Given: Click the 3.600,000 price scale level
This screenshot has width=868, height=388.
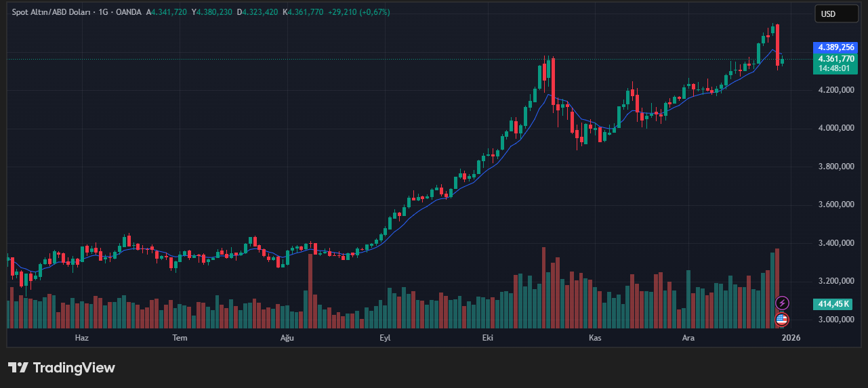Looking at the screenshot, I should point(835,204).
